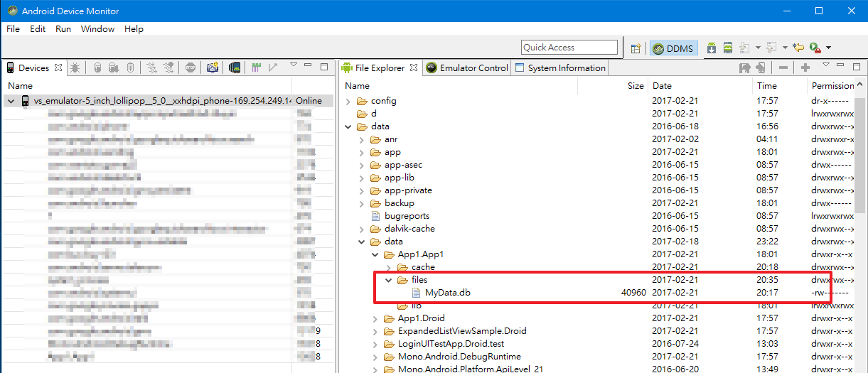868x373 pixels.
Task: Open the Run External Tools dropdown arrow
Action: pos(828,48)
